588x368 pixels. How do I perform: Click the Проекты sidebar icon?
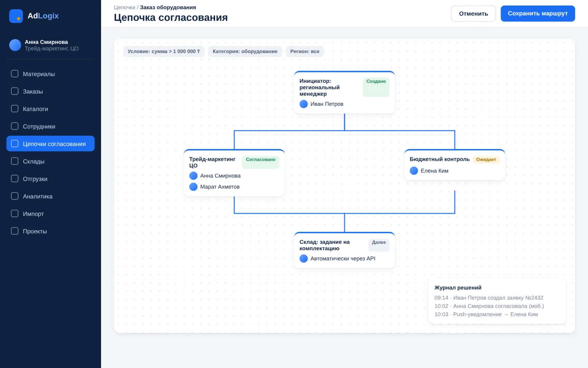point(15,231)
